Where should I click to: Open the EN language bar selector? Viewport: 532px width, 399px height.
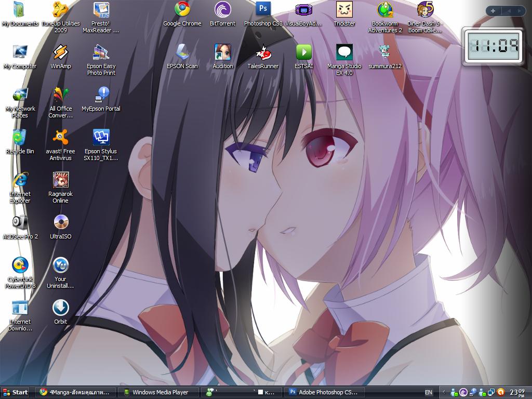pos(429,393)
